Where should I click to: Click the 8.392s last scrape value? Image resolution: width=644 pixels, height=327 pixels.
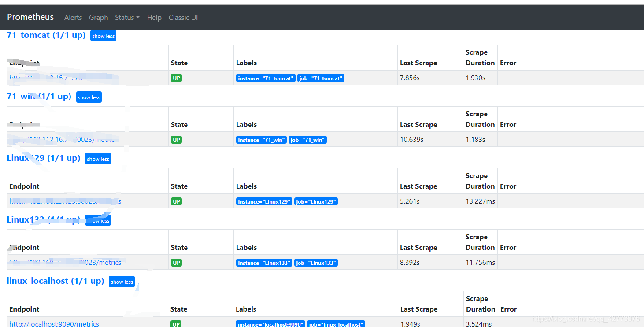410,263
